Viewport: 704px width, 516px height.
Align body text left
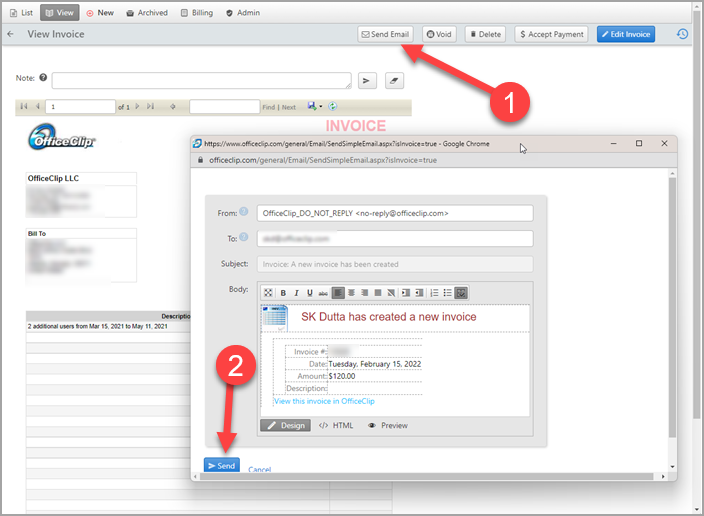tap(338, 293)
